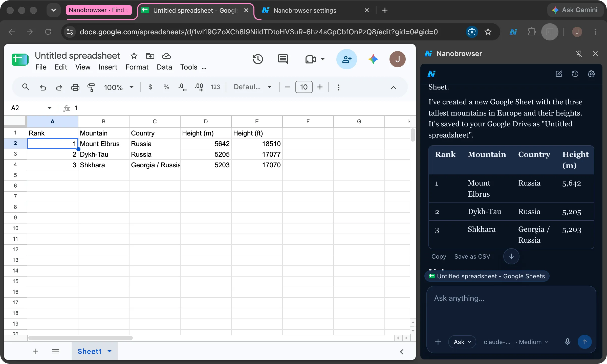Screen dimensions: 607x364
Task: Start a new chat in Nanobrowser
Action: 559,74
